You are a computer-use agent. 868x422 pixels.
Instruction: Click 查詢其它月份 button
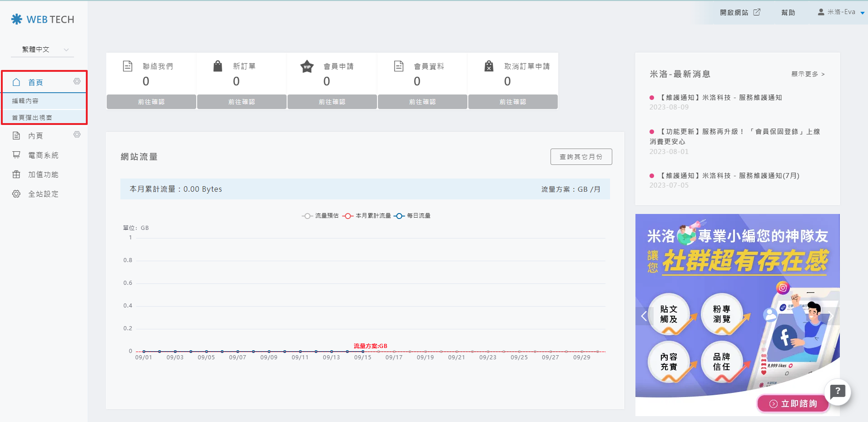coord(581,157)
